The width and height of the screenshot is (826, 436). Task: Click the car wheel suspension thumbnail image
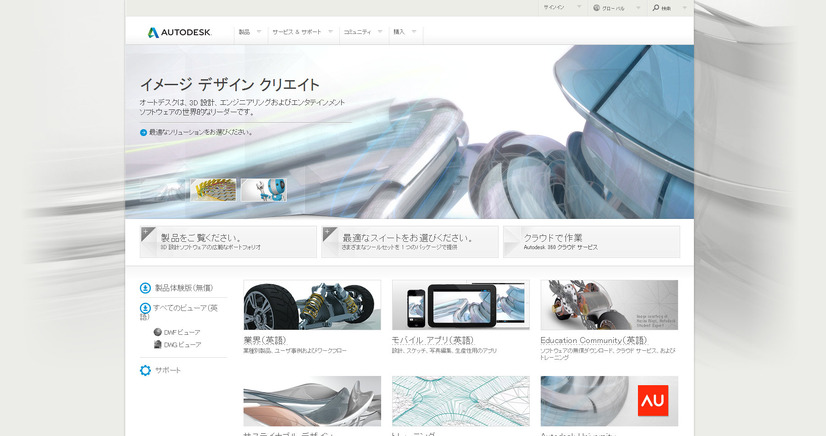click(x=312, y=305)
